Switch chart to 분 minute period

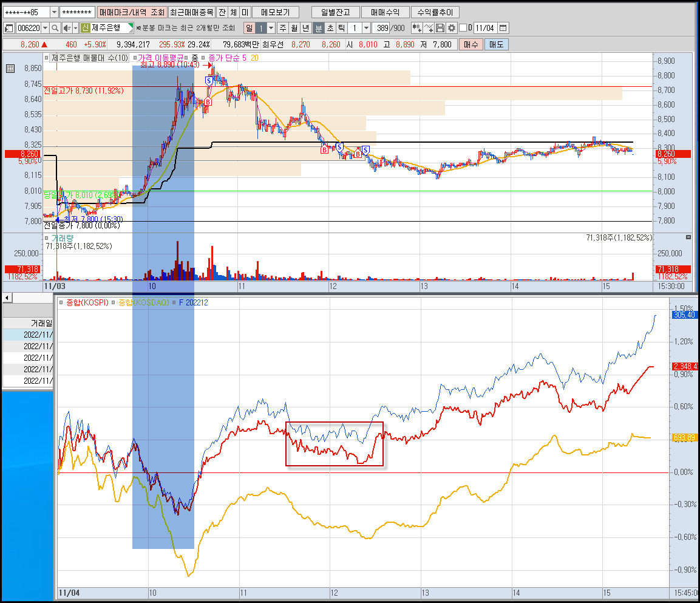tap(318, 28)
